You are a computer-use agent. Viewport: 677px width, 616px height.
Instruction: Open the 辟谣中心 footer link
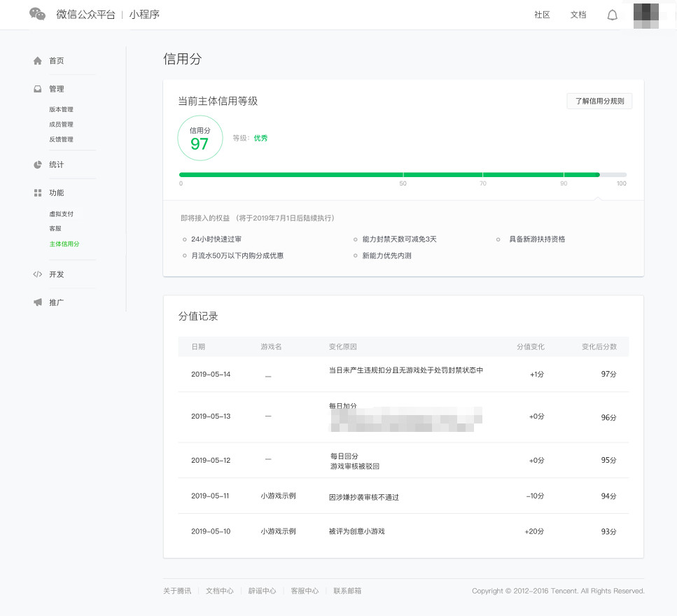[x=262, y=591]
